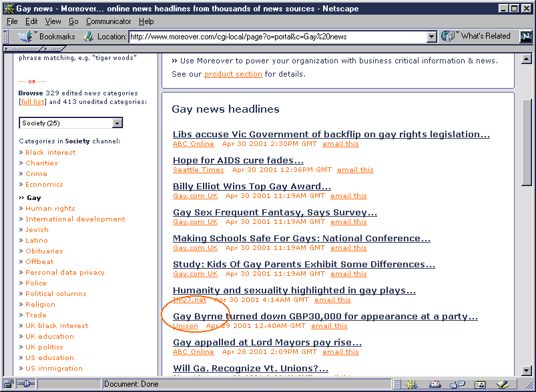Screen dimensions: 536x392
Task: Click the vertical scrollbar thumb
Action: coord(527,142)
